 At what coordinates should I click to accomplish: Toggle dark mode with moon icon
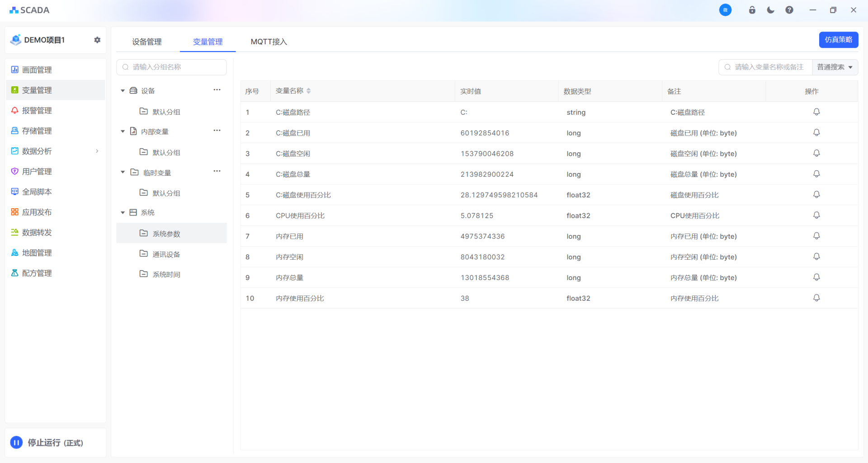click(x=771, y=10)
